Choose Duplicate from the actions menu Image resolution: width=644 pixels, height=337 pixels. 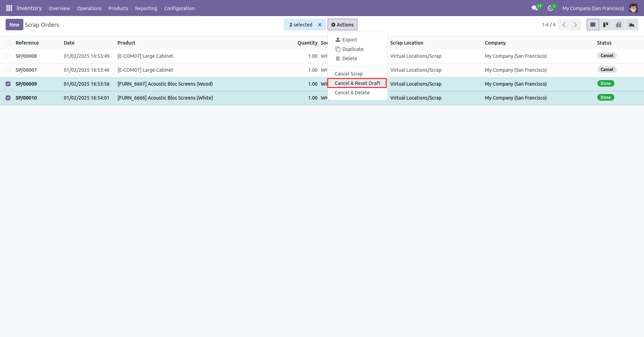tap(358, 49)
